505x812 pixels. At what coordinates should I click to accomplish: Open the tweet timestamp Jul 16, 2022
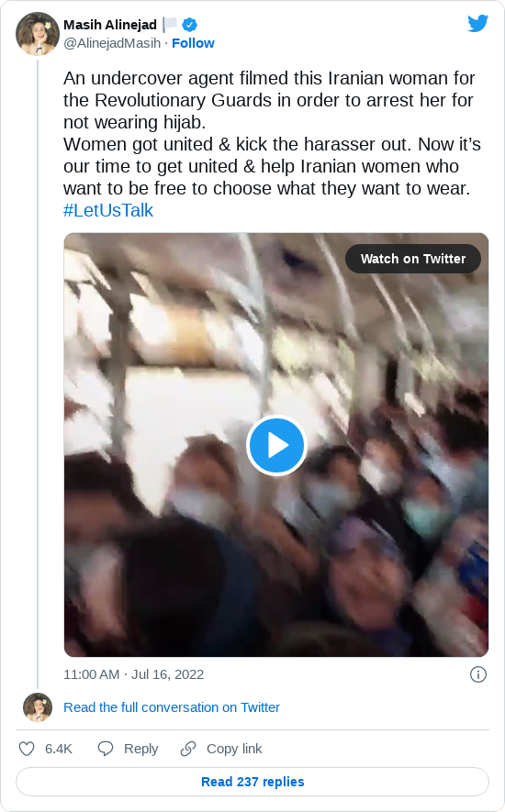[x=134, y=674]
